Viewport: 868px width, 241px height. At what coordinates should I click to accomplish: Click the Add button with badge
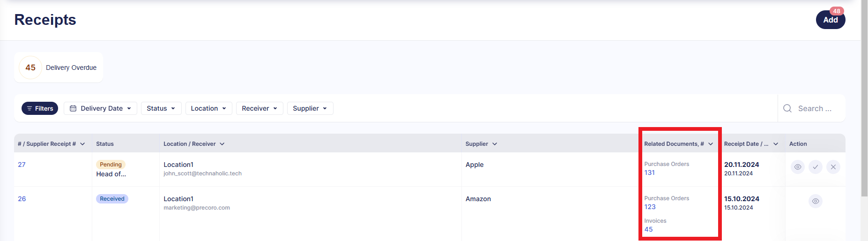[x=831, y=20]
